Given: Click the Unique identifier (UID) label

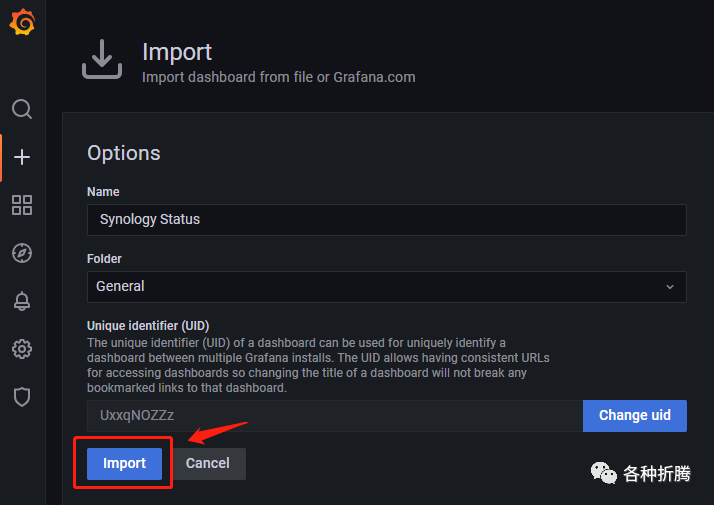Looking at the screenshot, I should [x=146, y=326].
